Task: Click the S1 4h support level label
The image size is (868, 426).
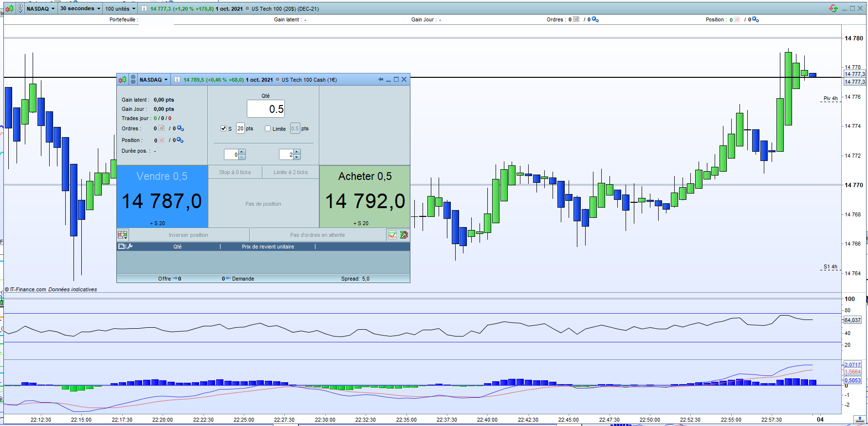Action: point(831,267)
